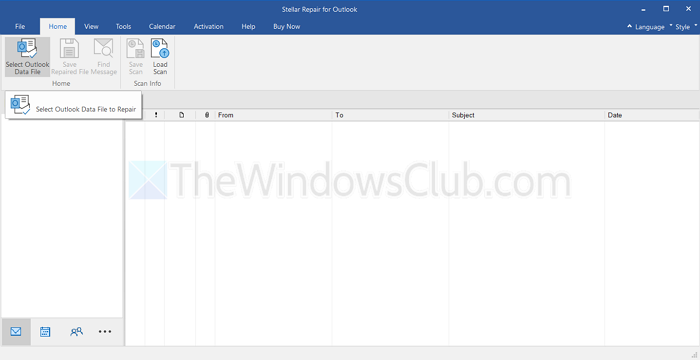Image resolution: width=700 pixels, height=360 pixels.
Task: Open the Buy Now tab
Action: click(287, 27)
